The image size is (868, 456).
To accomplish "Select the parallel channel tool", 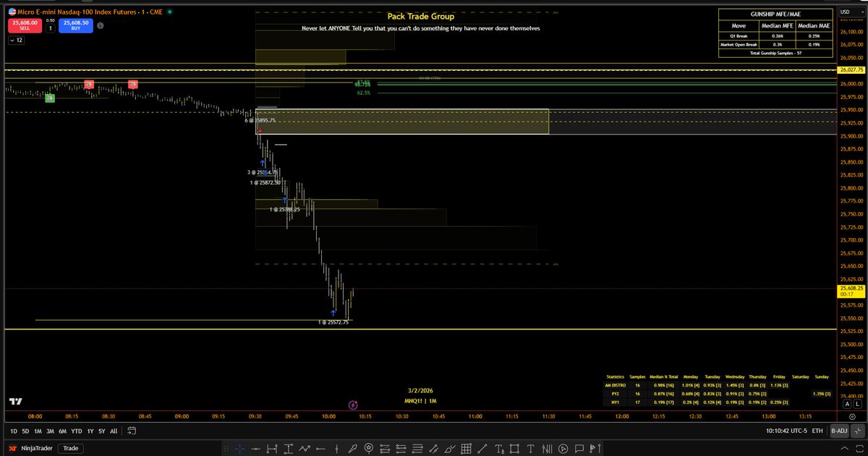I will tap(433, 449).
